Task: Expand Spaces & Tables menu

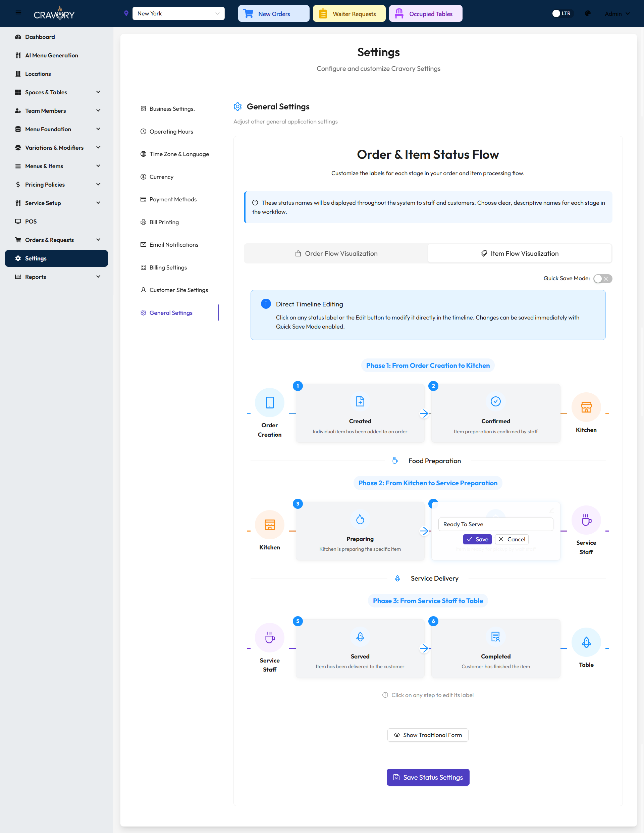Action: (x=56, y=92)
